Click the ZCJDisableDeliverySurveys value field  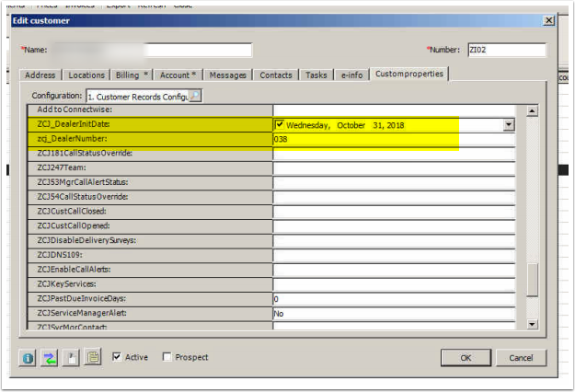pos(394,241)
